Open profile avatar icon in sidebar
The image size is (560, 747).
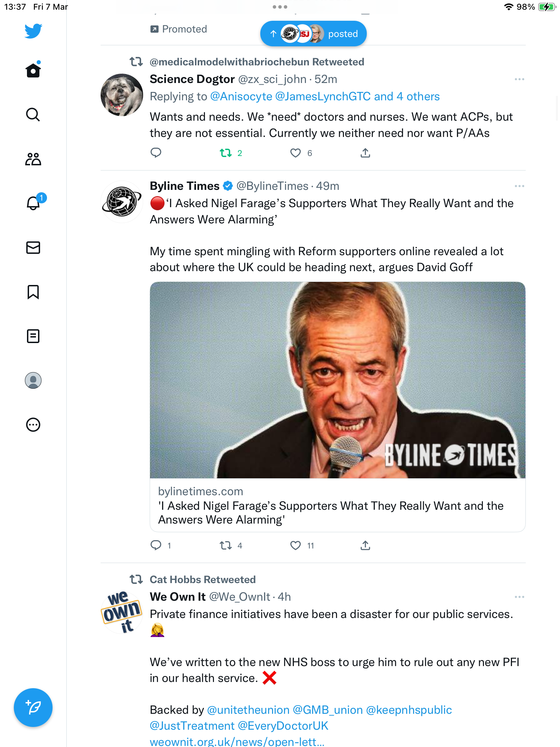(x=33, y=380)
